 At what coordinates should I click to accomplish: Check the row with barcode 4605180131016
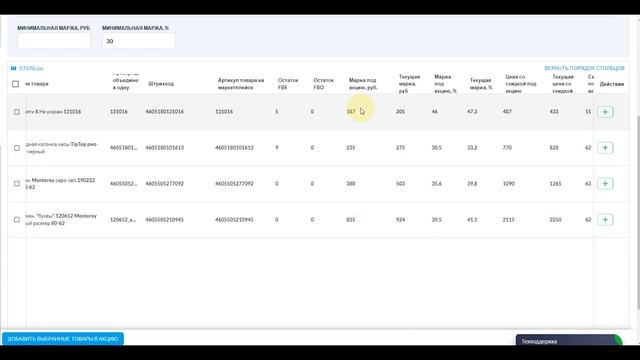tap(17, 112)
